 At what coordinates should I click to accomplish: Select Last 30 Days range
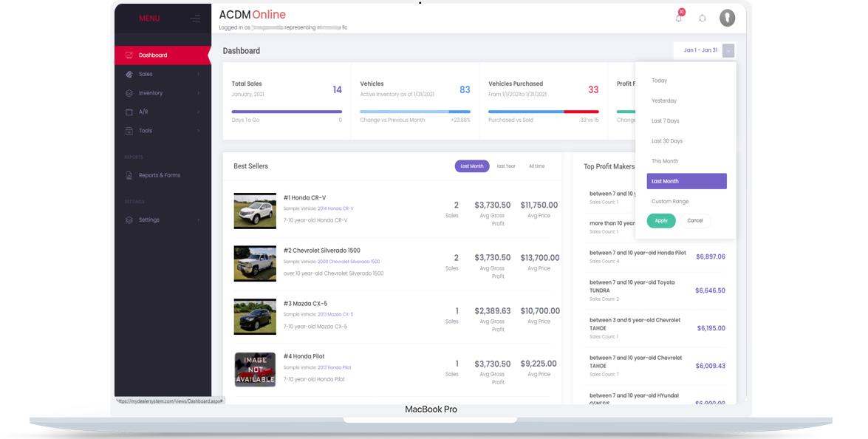coord(686,141)
